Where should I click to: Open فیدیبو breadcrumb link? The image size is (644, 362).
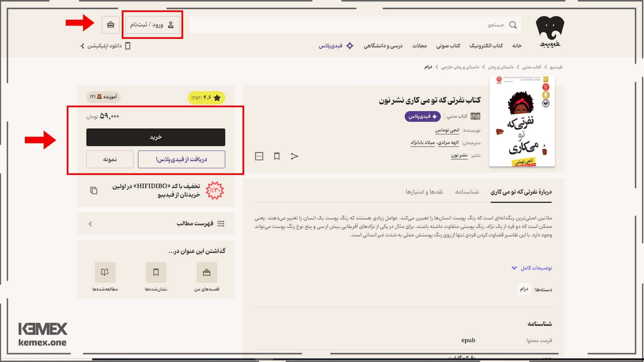tap(556, 67)
